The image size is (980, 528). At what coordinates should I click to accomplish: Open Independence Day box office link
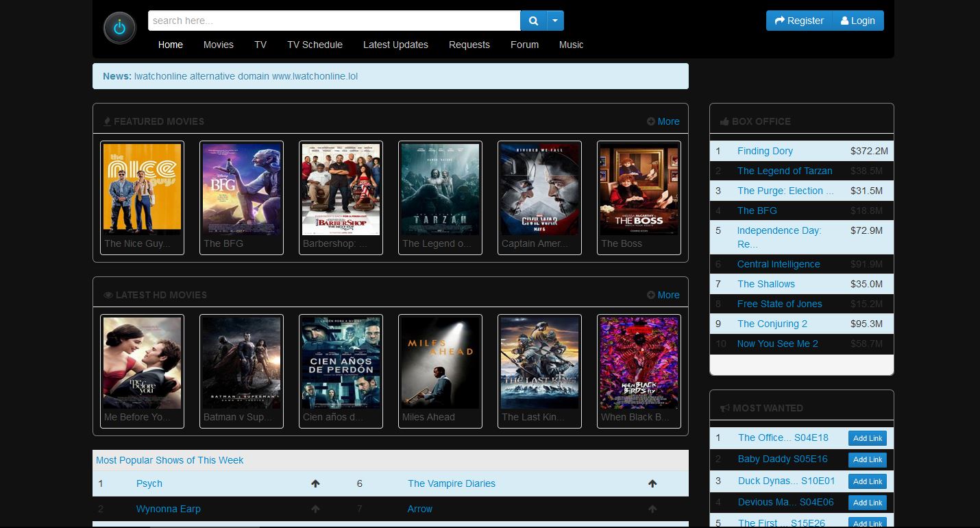pyautogui.click(x=779, y=237)
